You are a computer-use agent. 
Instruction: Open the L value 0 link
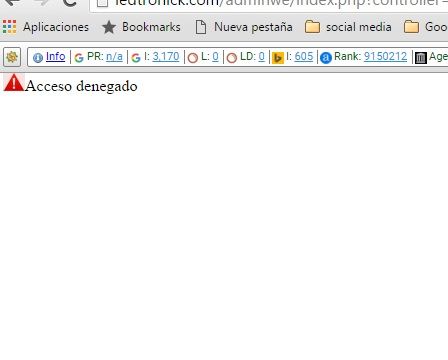click(215, 57)
